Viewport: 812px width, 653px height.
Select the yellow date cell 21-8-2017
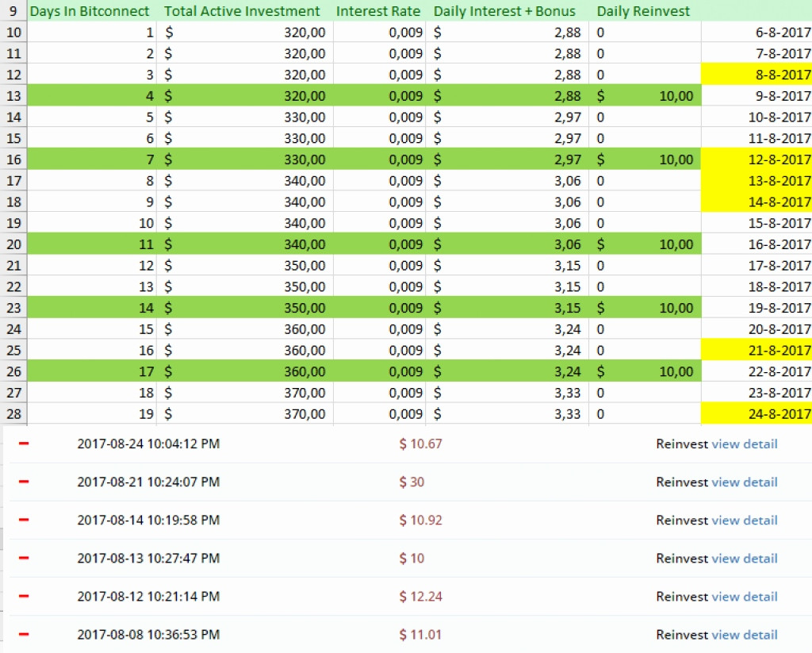[x=756, y=351]
